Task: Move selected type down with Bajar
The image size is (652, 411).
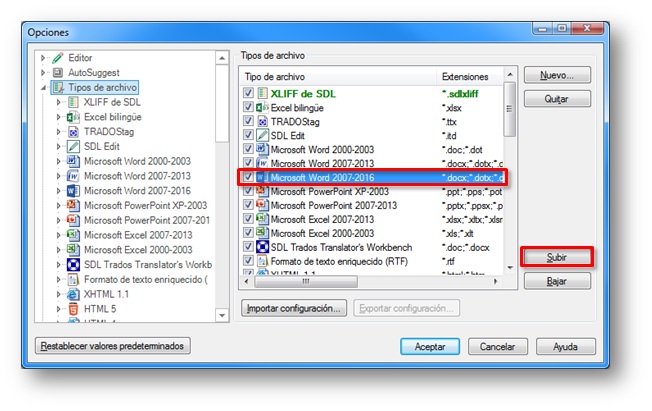Action: [x=557, y=281]
